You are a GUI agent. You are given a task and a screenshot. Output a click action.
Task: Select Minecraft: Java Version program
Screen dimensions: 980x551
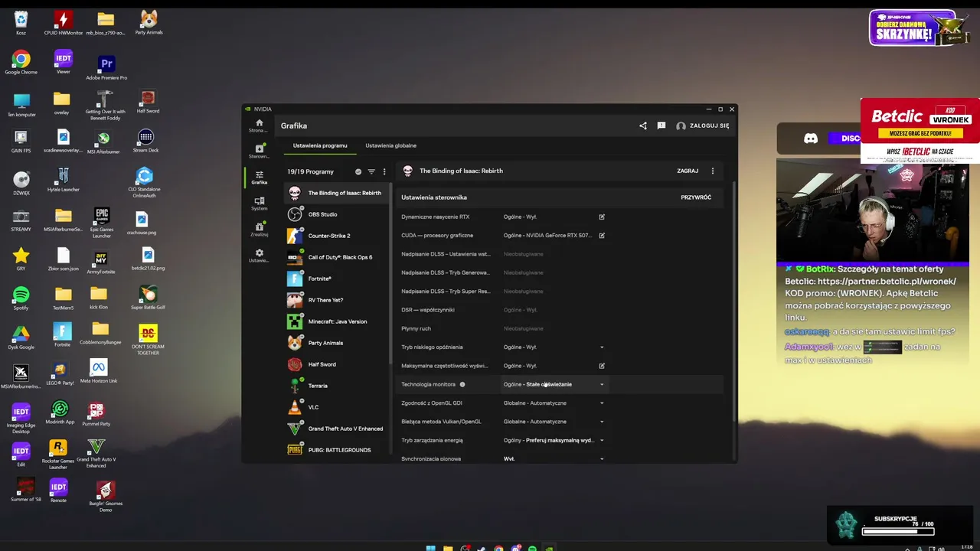click(x=337, y=321)
